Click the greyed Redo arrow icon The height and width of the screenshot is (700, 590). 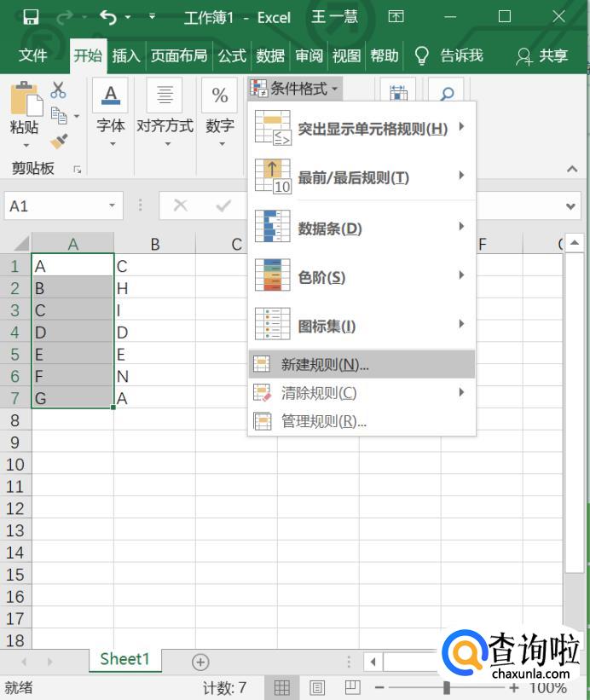coord(65,17)
